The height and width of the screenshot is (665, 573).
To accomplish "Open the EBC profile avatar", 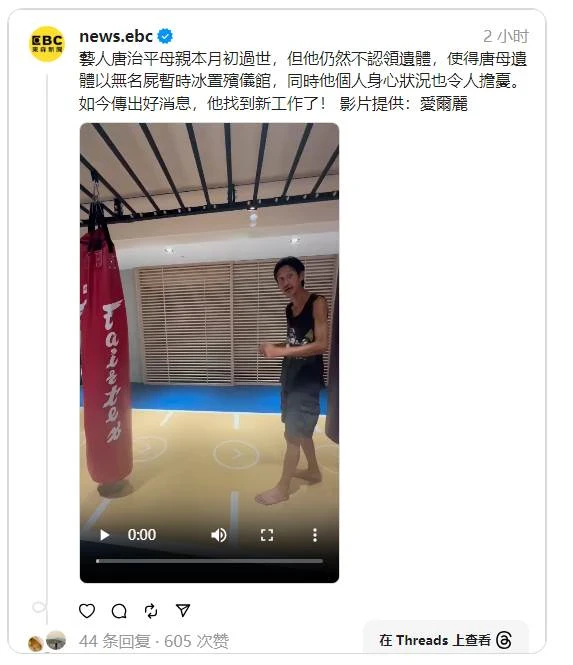I will point(47,44).
